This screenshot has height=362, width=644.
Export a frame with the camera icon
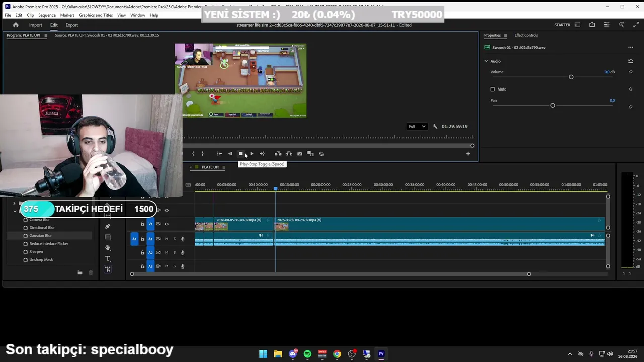click(x=300, y=154)
